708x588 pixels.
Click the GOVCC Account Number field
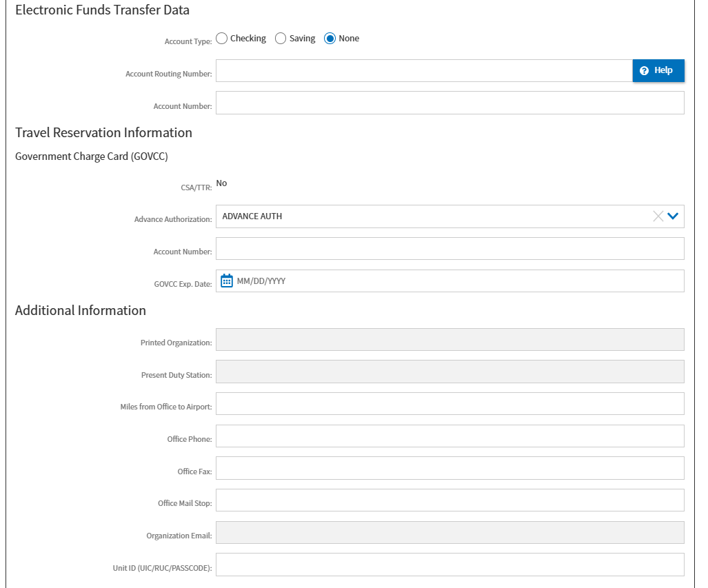pos(449,248)
